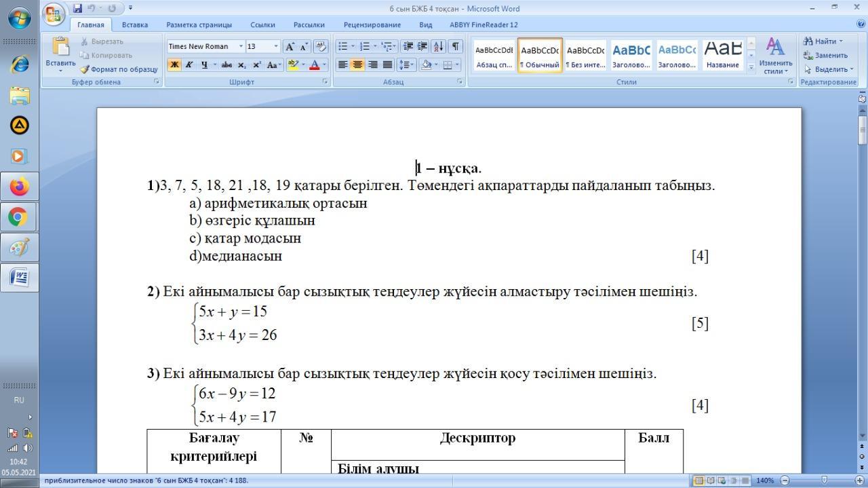The width and height of the screenshot is (868, 488).
Task: Toggle italic formatting (К)
Action: pyautogui.click(x=189, y=65)
